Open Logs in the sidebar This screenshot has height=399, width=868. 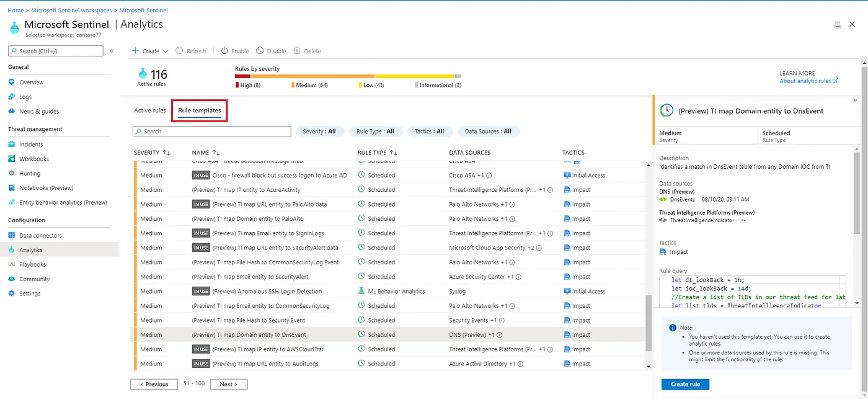25,97
